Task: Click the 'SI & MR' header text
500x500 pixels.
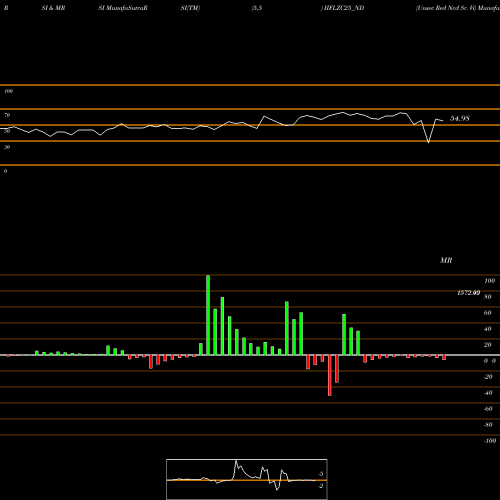Action: (53, 8)
